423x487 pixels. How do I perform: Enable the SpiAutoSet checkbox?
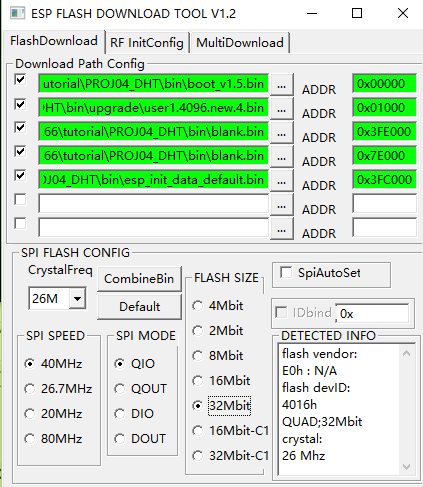click(x=286, y=272)
